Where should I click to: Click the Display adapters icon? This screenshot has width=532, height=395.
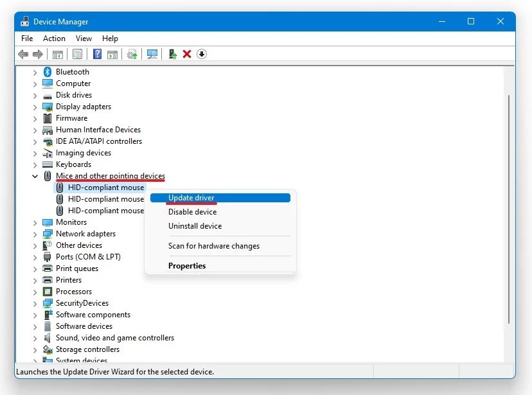pyautogui.click(x=47, y=107)
